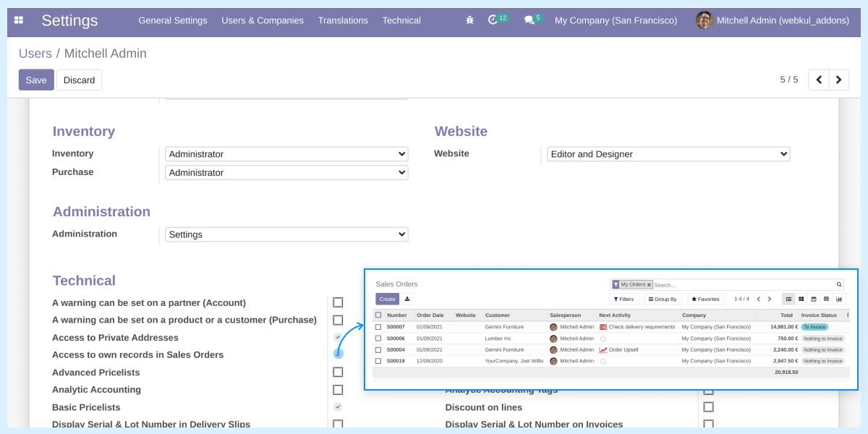
Task: Click the export icon beside Create
Action: (x=407, y=298)
